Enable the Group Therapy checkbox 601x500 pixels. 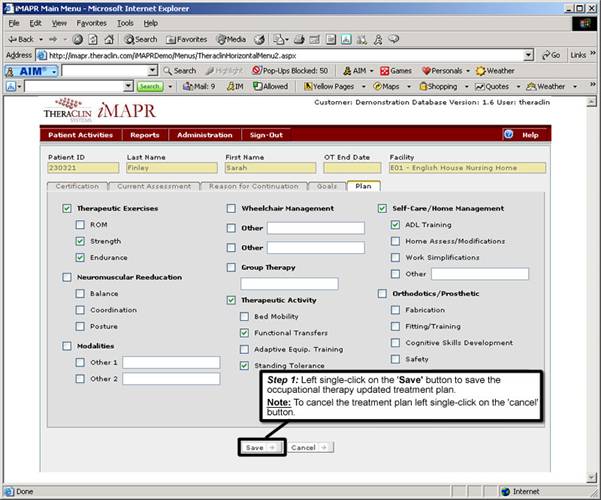232,267
